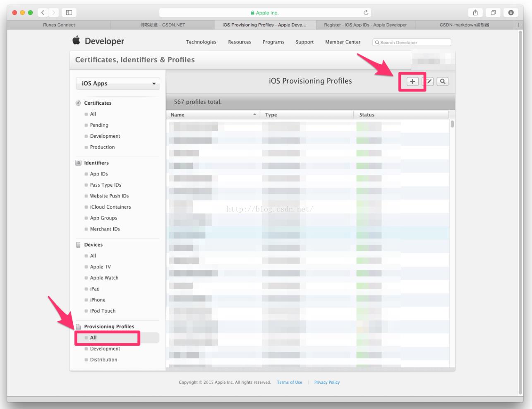
Task: Open Website Push IDs
Action: click(x=109, y=196)
